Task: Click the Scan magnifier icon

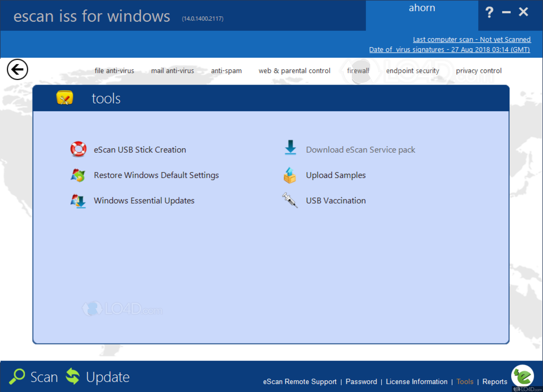Action: click(x=18, y=376)
